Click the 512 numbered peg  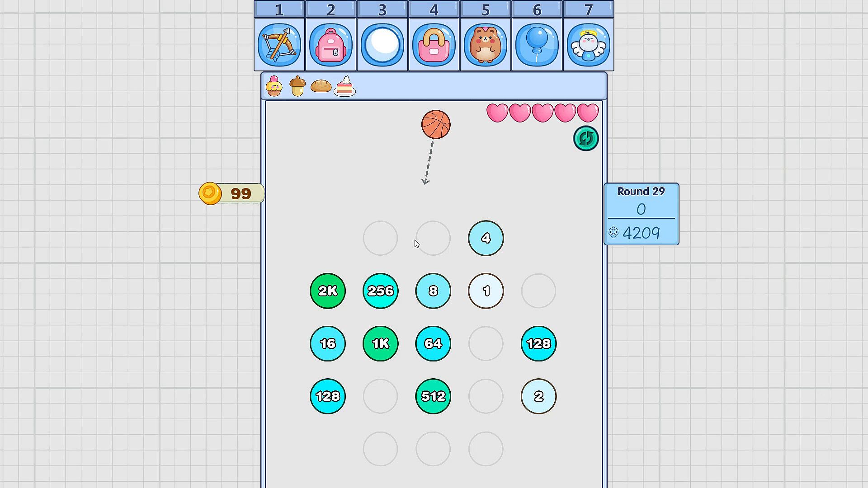click(433, 396)
